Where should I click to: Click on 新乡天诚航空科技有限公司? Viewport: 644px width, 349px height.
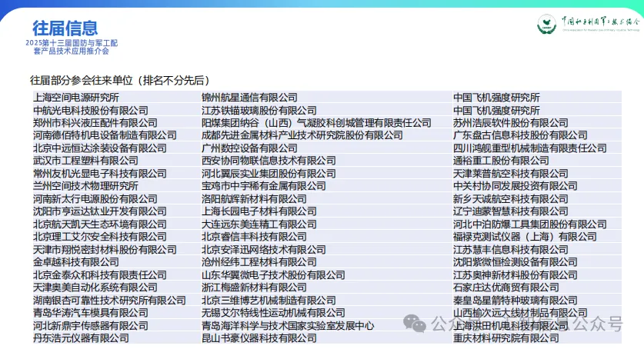[x=511, y=199]
